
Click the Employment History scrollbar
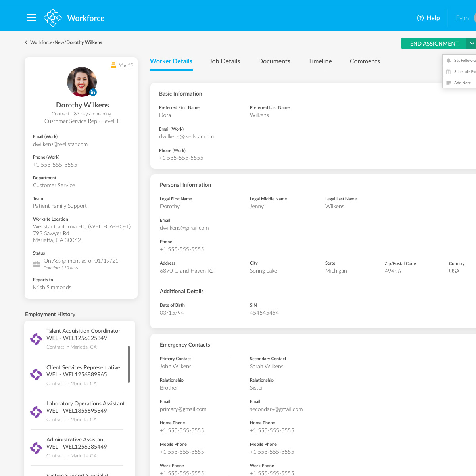(x=129, y=364)
